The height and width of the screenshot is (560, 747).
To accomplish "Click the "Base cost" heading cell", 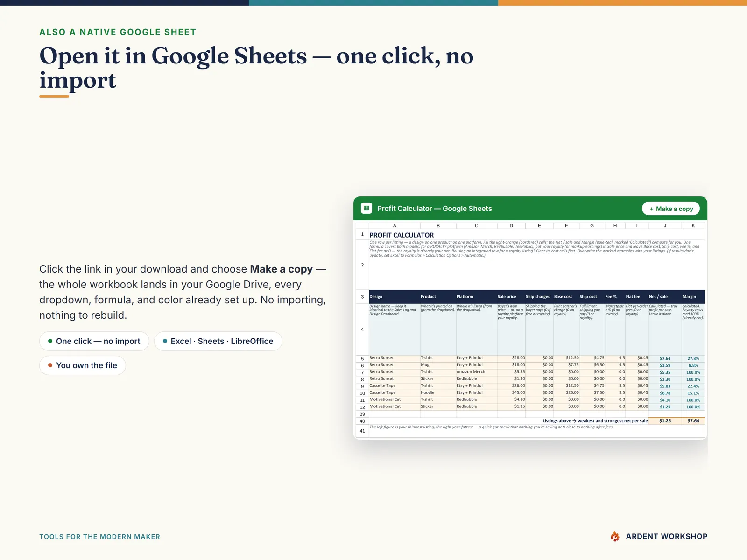I will point(566,297).
